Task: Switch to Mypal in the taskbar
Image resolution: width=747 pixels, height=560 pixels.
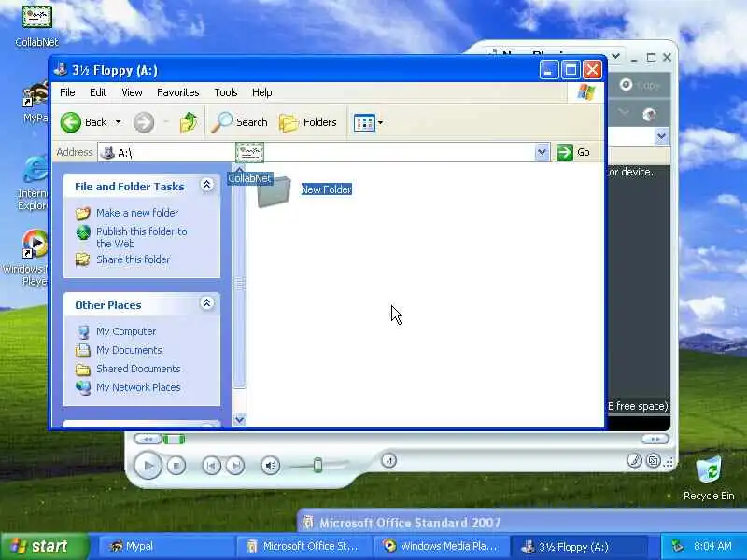Action: click(166, 546)
